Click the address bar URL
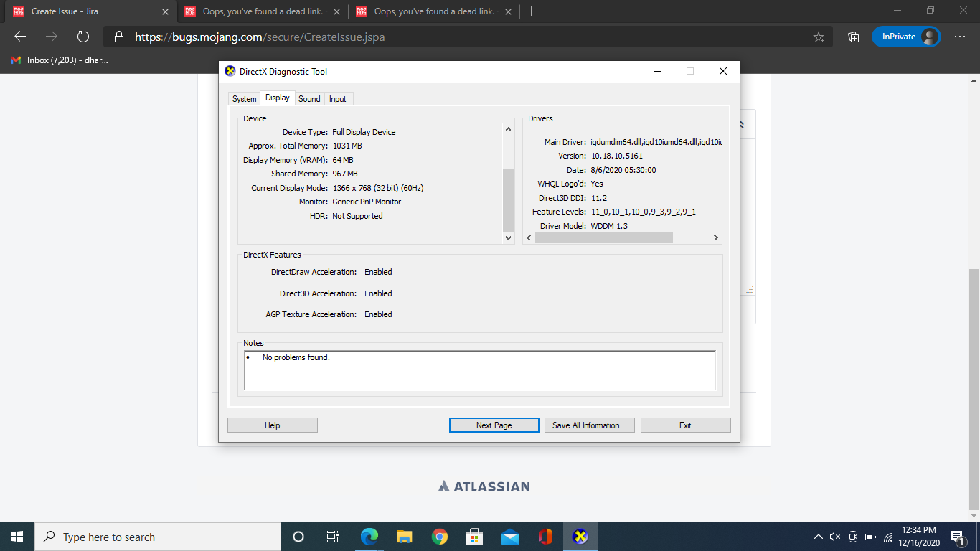The image size is (980, 551). click(260, 37)
